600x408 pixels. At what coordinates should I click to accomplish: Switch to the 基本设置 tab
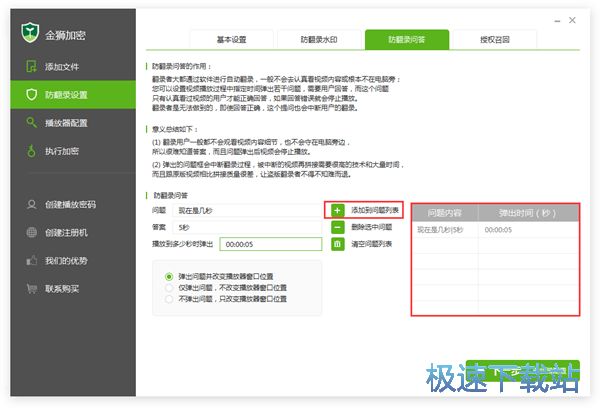click(232, 39)
